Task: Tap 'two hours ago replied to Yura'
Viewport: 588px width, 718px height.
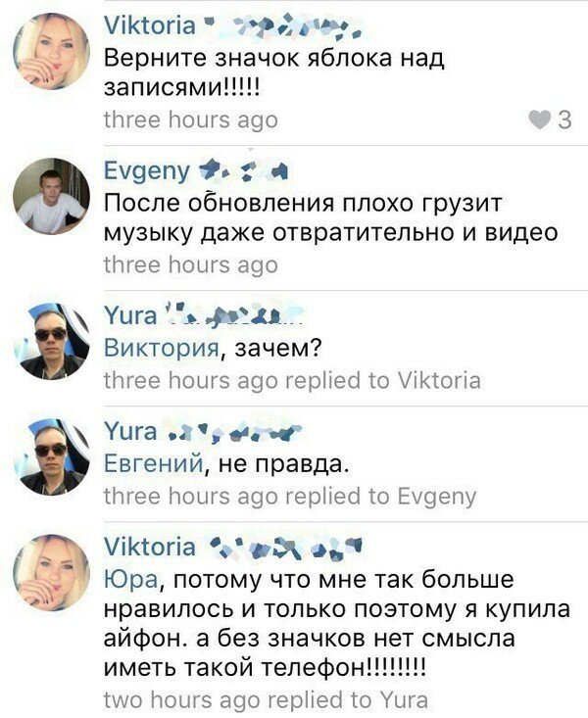Action: pos(266,700)
